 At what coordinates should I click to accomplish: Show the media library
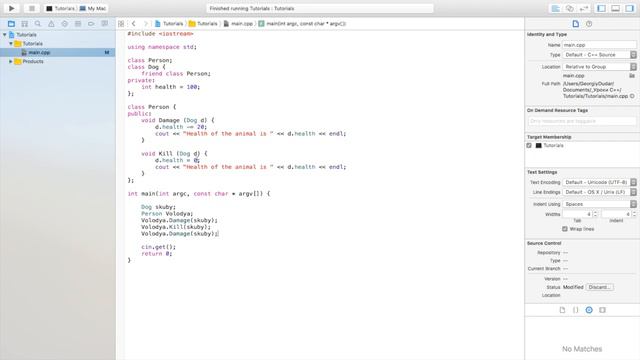(x=602, y=310)
